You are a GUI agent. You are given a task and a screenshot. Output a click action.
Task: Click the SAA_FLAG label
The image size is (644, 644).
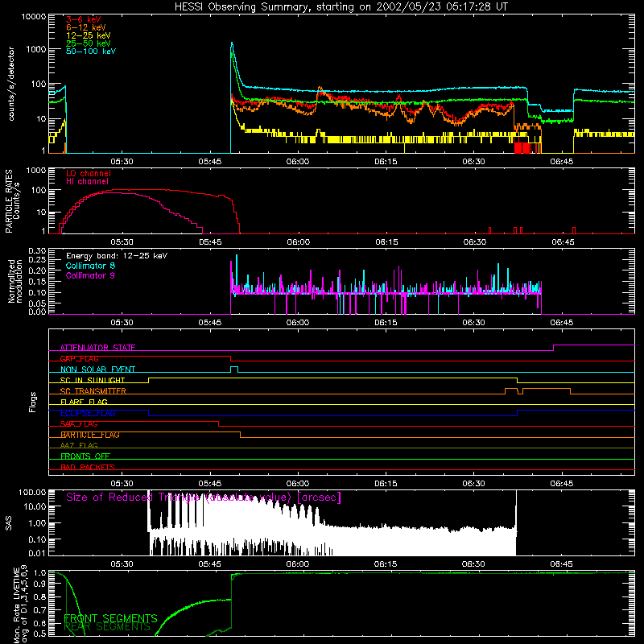79,424
